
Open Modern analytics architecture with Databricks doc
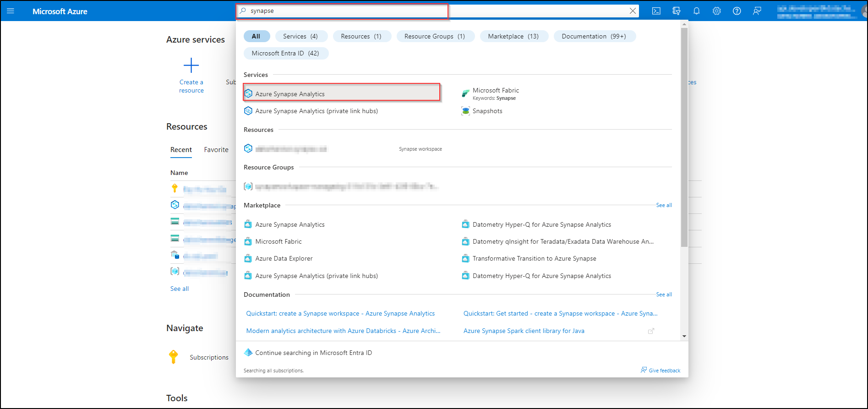(x=343, y=331)
